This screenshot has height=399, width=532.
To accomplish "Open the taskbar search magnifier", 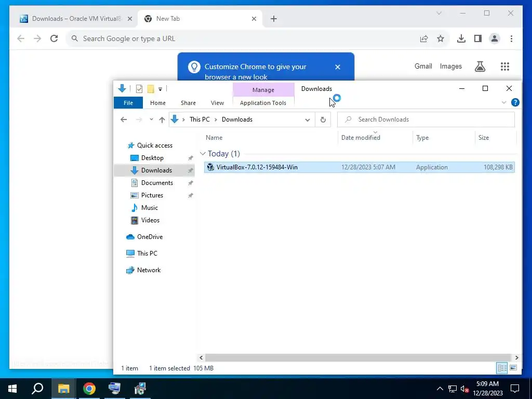I will pyautogui.click(x=37, y=389).
